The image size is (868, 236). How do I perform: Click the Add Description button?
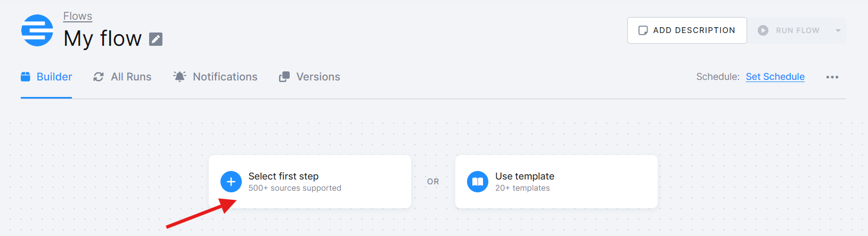click(x=687, y=30)
